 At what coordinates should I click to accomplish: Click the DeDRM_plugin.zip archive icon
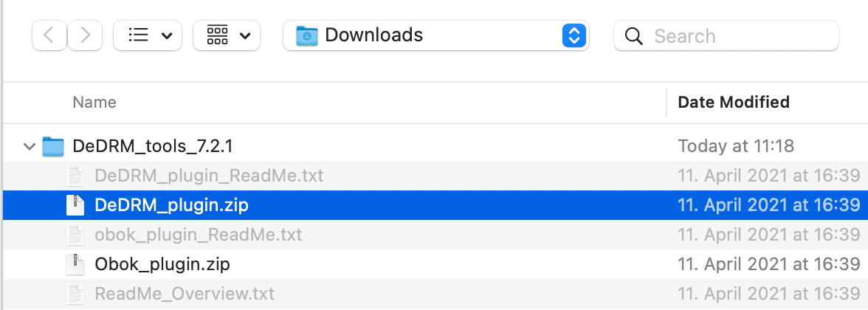[x=75, y=205]
